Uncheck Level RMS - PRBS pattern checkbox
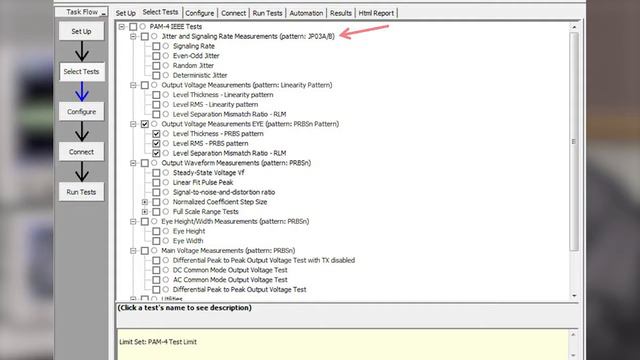Viewport: 640px width, 360px height. (x=156, y=143)
